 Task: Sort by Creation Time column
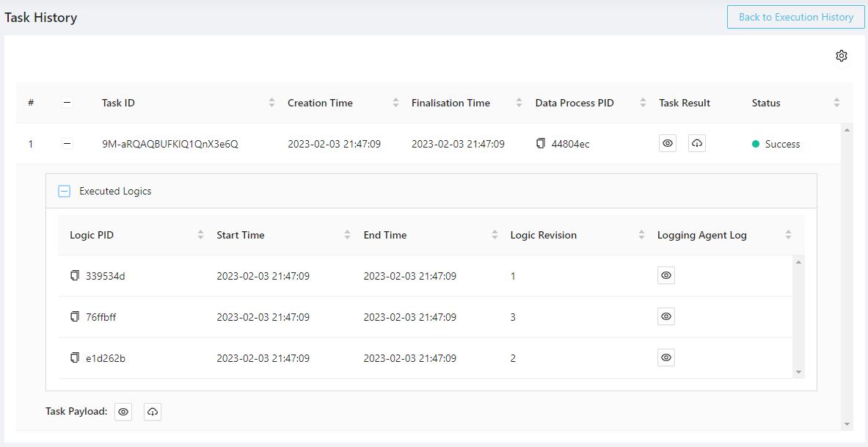tap(395, 103)
